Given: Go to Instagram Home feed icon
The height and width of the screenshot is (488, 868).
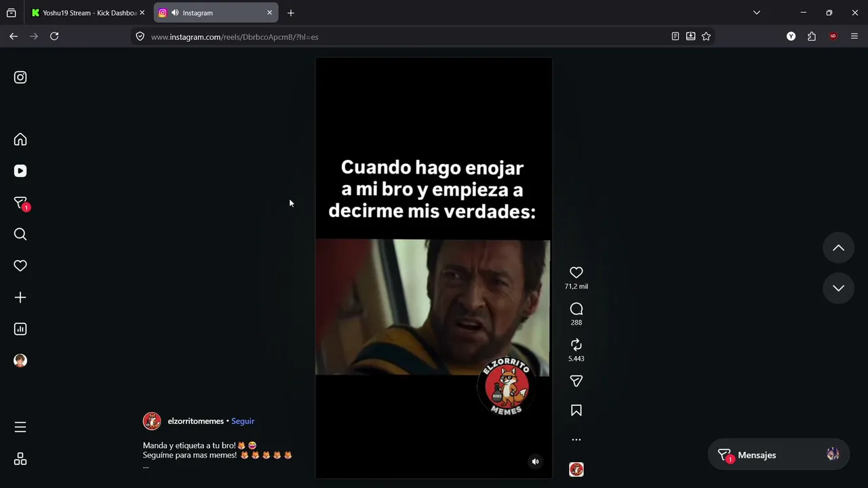Looking at the screenshot, I should click(x=20, y=140).
